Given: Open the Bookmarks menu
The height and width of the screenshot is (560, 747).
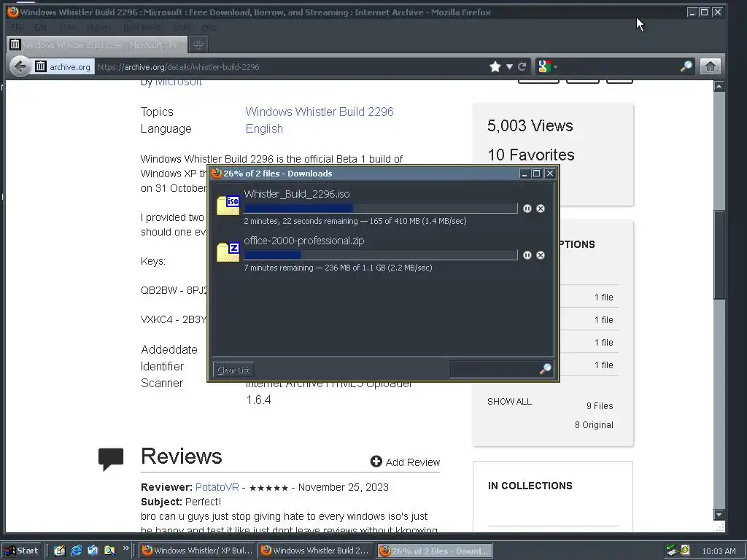Looking at the screenshot, I should coord(142,27).
